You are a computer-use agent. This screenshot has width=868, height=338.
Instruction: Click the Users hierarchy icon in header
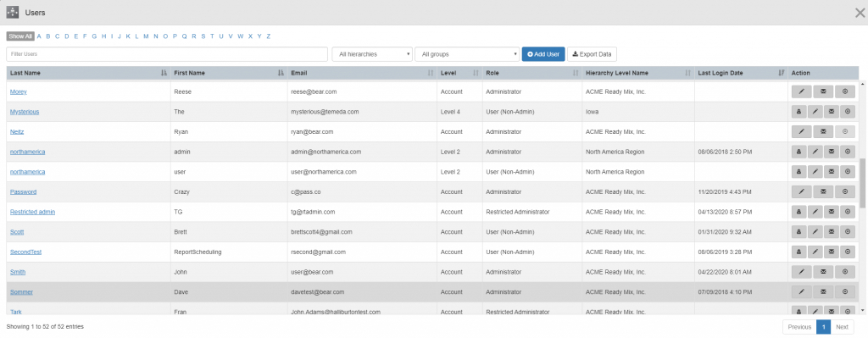(x=13, y=12)
